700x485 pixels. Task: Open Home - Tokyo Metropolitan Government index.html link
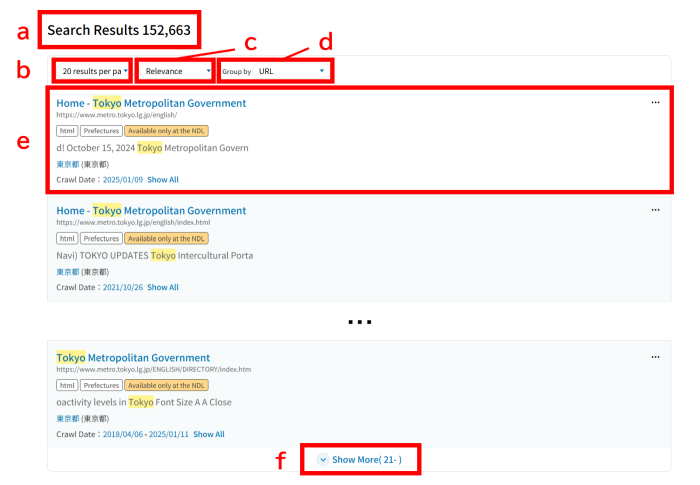151,210
